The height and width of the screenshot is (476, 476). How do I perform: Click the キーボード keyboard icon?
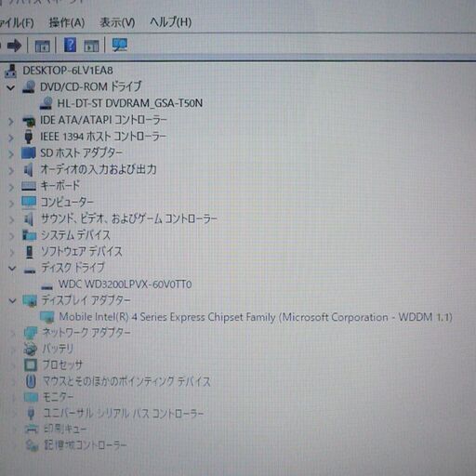(29, 186)
